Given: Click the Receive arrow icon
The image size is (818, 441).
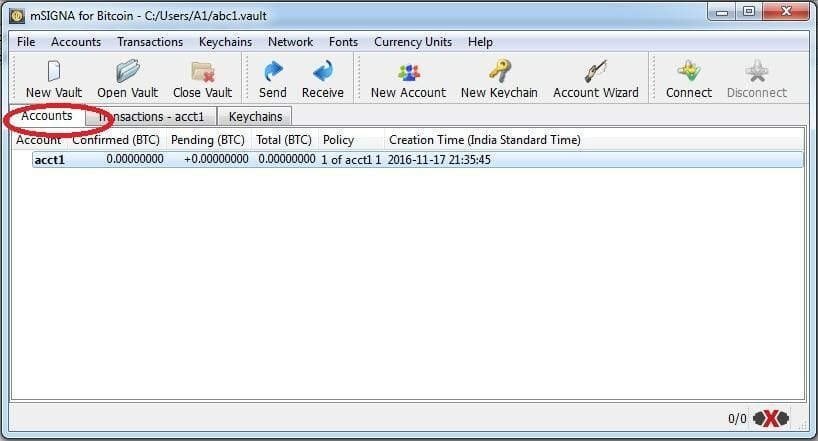Looking at the screenshot, I should pos(323,71).
